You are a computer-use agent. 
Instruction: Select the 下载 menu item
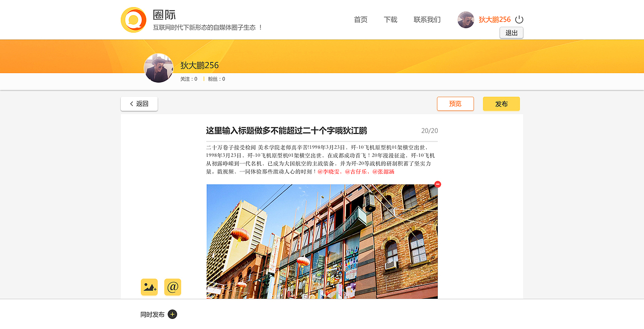tap(390, 19)
